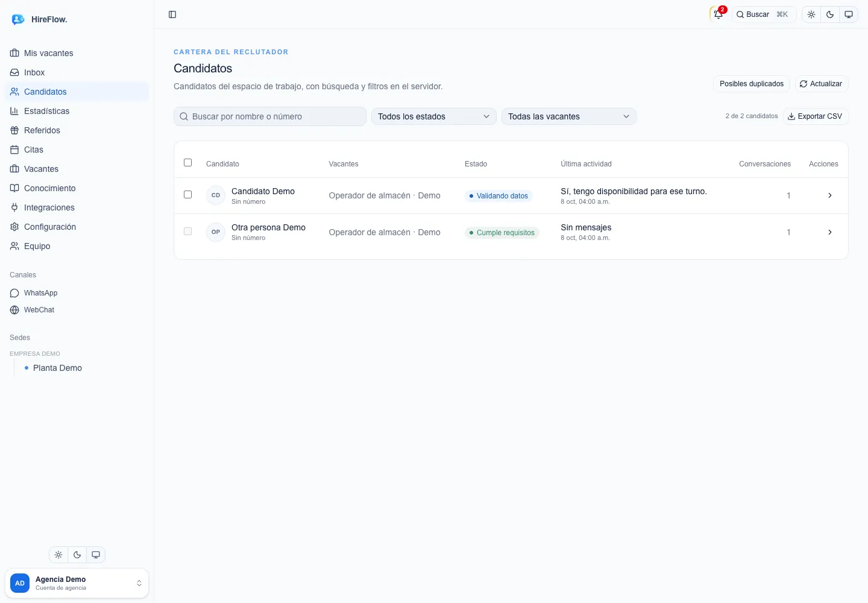The image size is (868, 603).
Task: Select system theme in top bar
Action: [x=849, y=14]
